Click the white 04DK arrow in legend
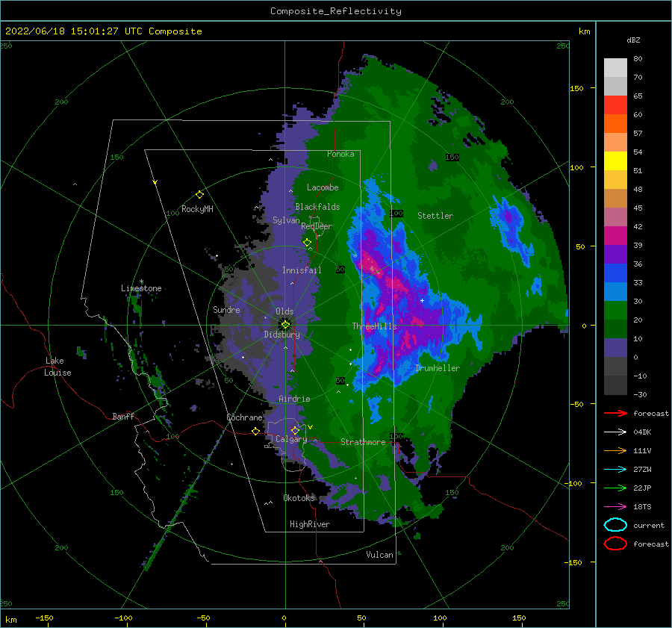 (615, 432)
